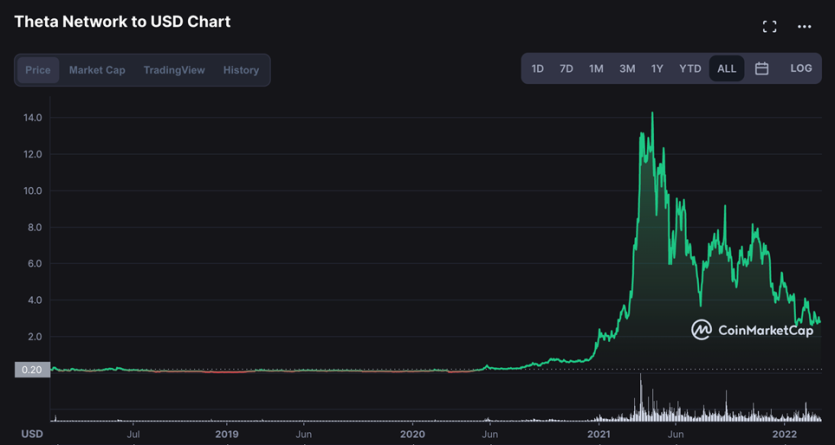Choose the 1M range button
This screenshot has width=835, height=445.
[596, 69]
